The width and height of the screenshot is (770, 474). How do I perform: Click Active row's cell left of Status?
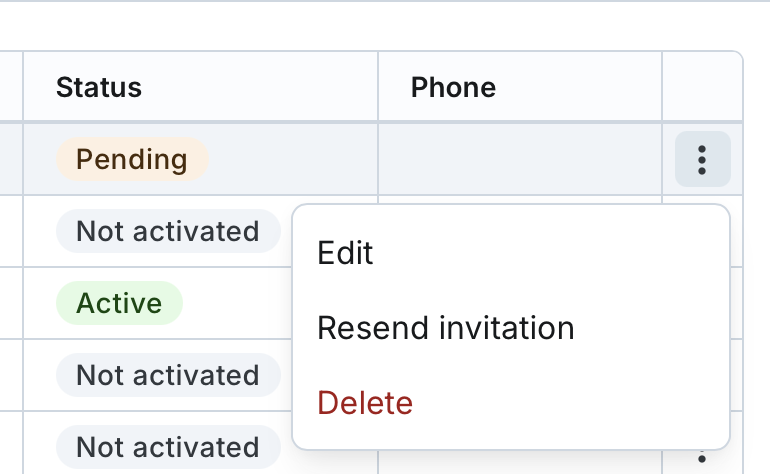[11, 303]
